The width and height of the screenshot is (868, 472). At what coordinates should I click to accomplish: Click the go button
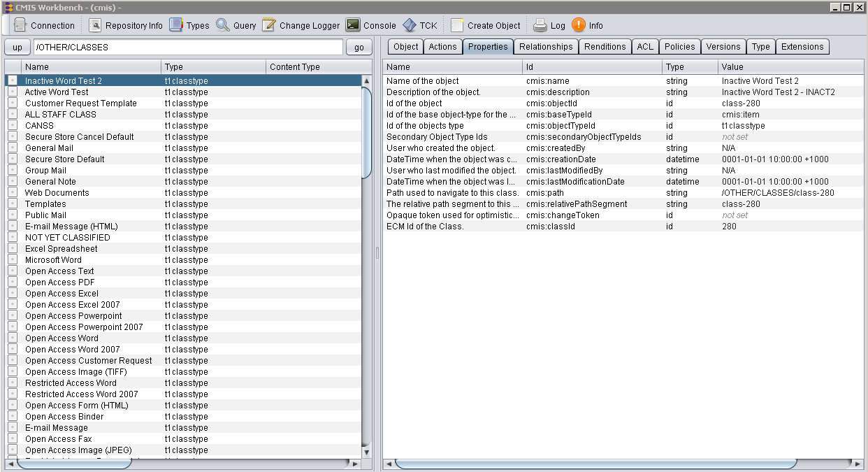(359, 48)
